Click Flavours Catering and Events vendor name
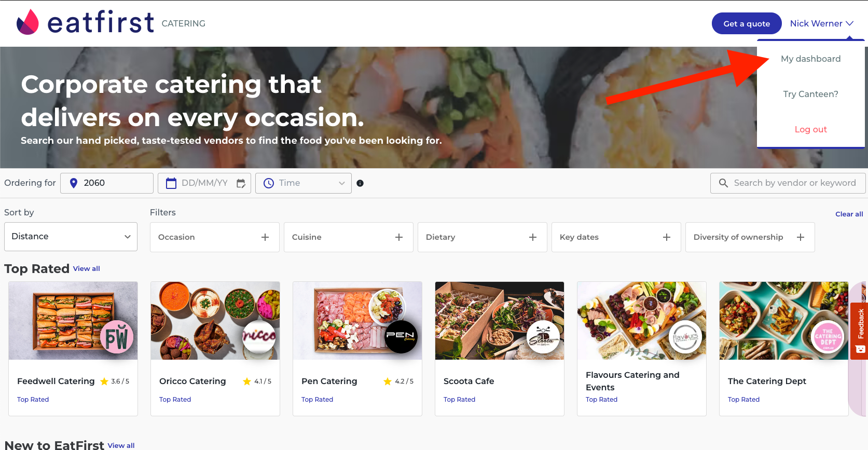Screen dimensions: 868x450 632,381
